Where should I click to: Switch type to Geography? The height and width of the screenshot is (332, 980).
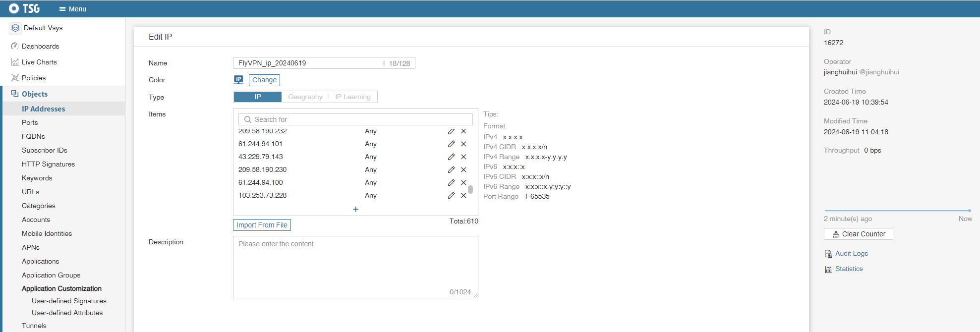(305, 97)
